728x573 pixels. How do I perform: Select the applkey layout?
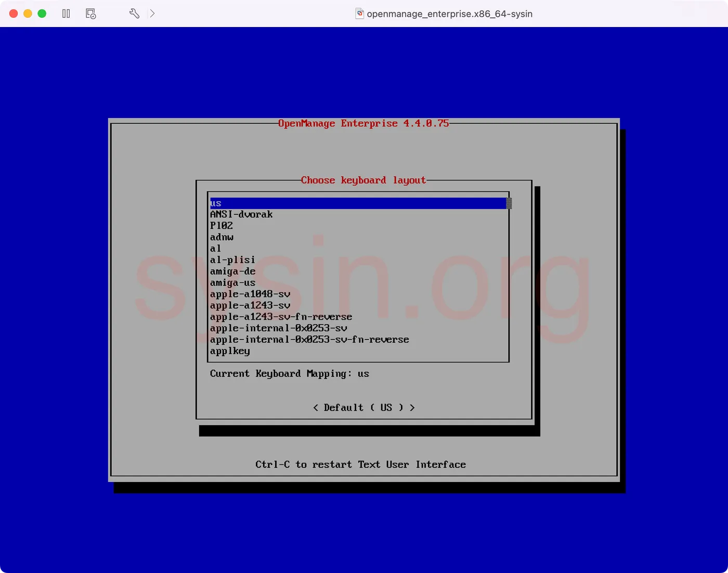pos(358,351)
